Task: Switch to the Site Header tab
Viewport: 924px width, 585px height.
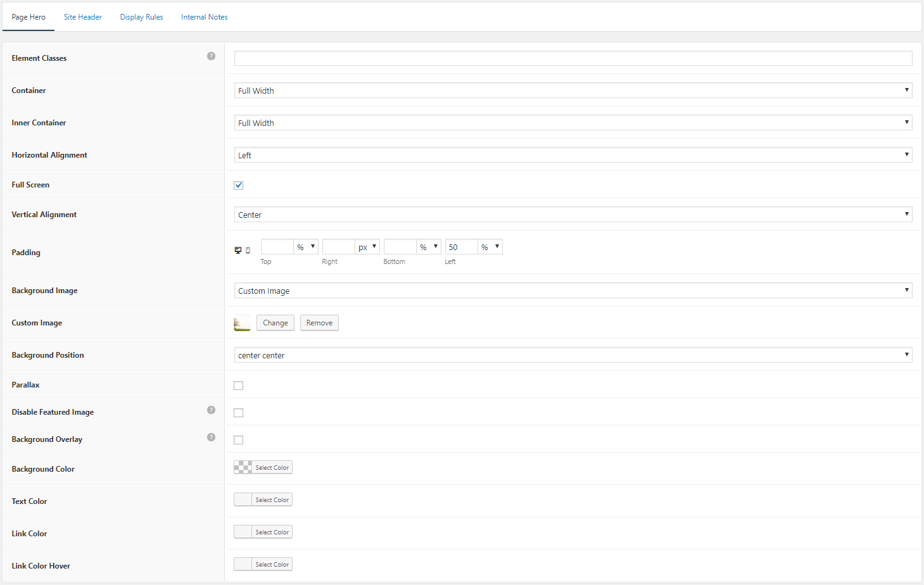Action: pyautogui.click(x=83, y=17)
